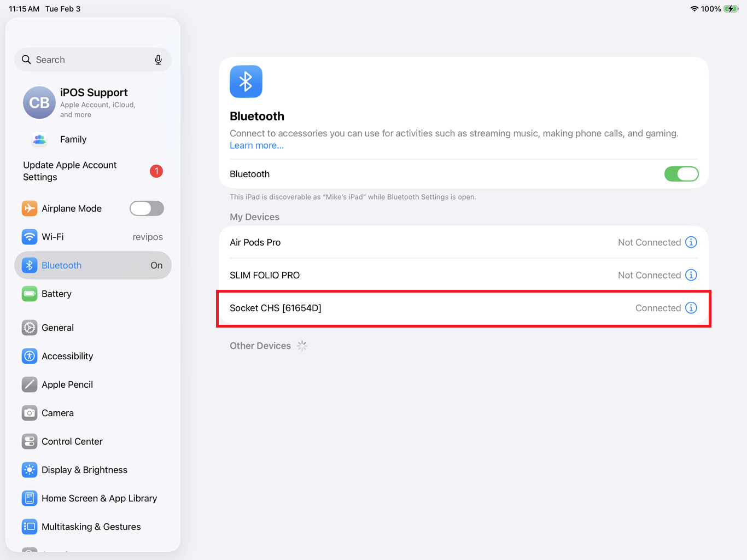
Task: Click the SLIM FOLIO PRO Not Connected status
Action: (649, 275)
